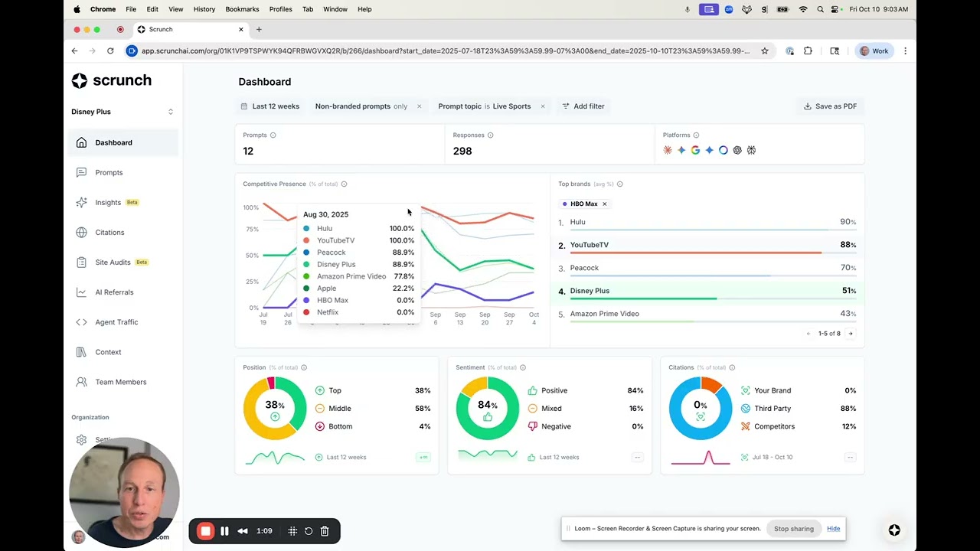This screenshot has width=980, height=551.
Task: Click the info icon next to Platforms
Action: point(696,135)
